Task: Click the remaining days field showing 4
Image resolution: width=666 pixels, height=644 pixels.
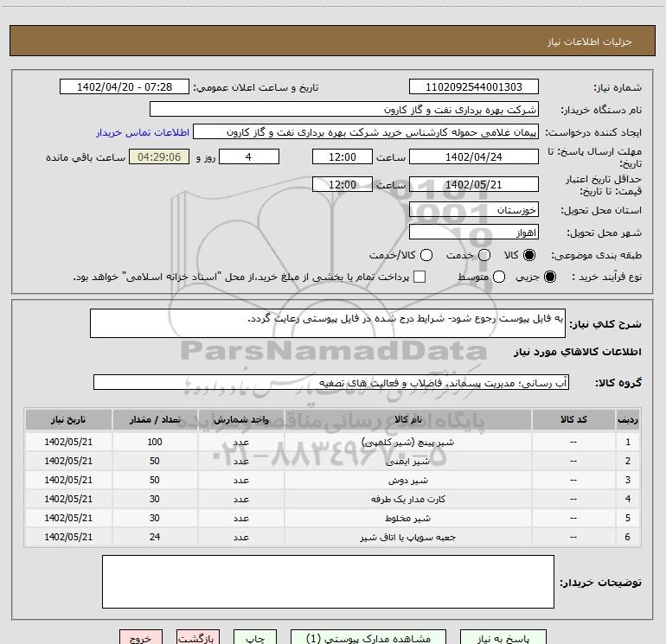Action: [248, 156]
